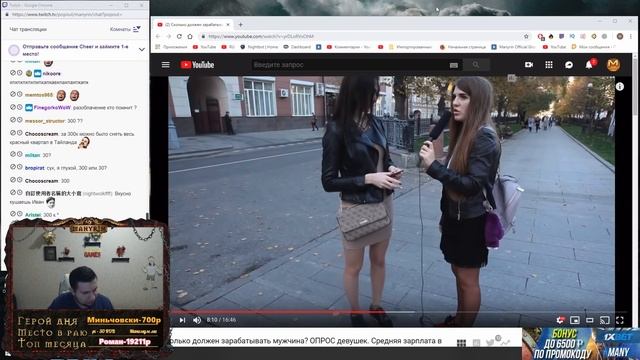Click the browser back arrow in YouTube window
The height and width of the screenshot is (360, 640).
pos(158,36)
